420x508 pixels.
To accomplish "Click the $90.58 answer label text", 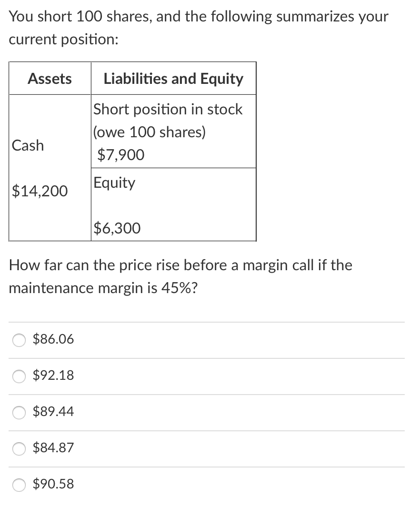I will pos(53,484).
